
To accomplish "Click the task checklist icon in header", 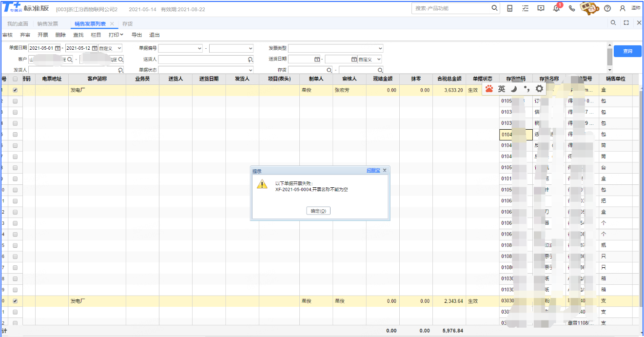I will 525,8.
